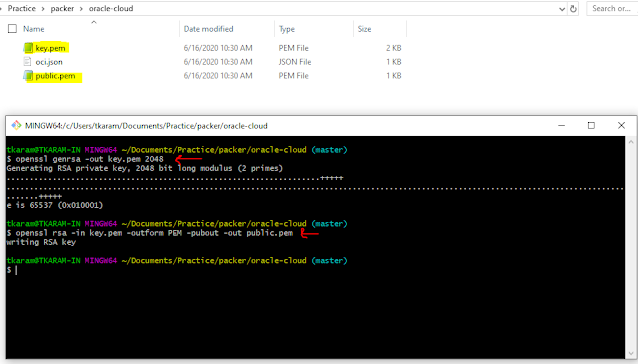638x364 pixels.
Task: Expand the address bar history dropdown
Action: point(562,9)
